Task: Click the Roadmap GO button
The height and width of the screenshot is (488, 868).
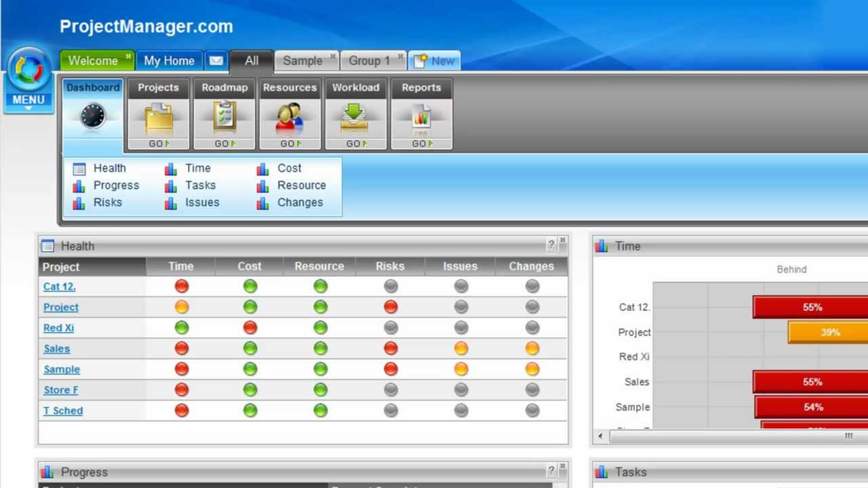Action: pyautogui.click(x=224, y=144)
